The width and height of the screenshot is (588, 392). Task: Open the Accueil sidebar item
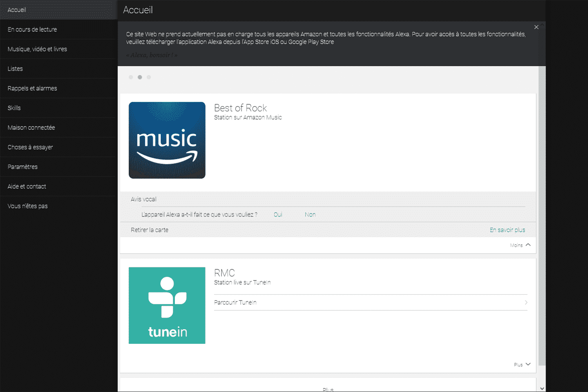point(59,10)
